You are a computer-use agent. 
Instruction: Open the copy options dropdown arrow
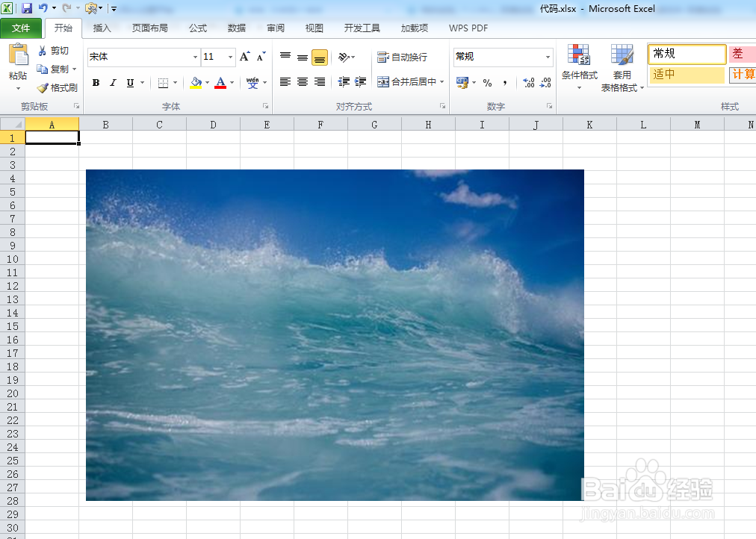coord(74,69)
